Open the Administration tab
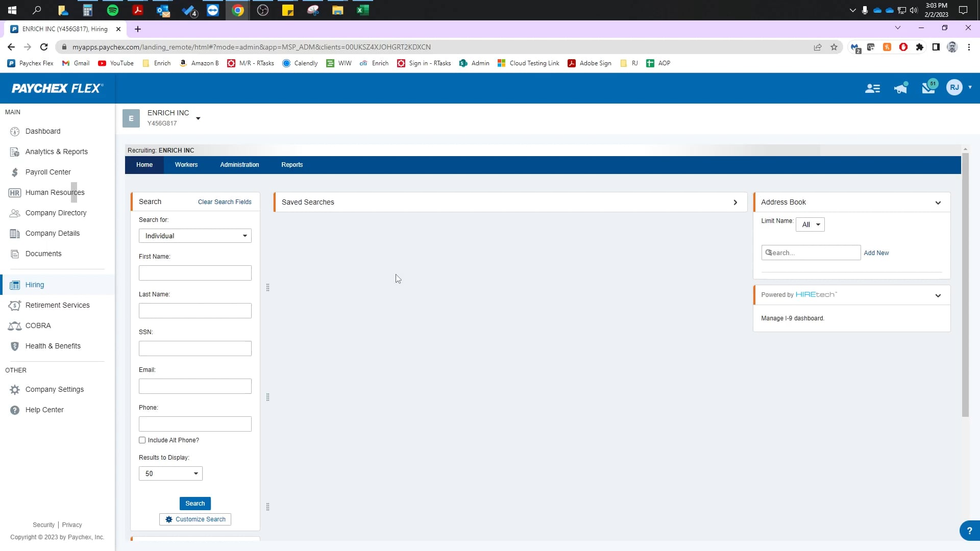The width and height of the screenshot is (980, 551). click(x=239, y=165)
